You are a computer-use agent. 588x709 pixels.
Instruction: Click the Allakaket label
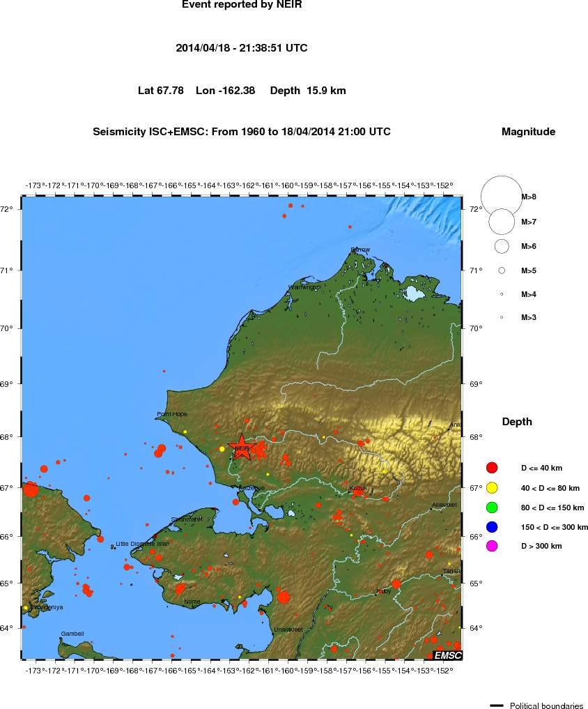(x=444, y=505)
